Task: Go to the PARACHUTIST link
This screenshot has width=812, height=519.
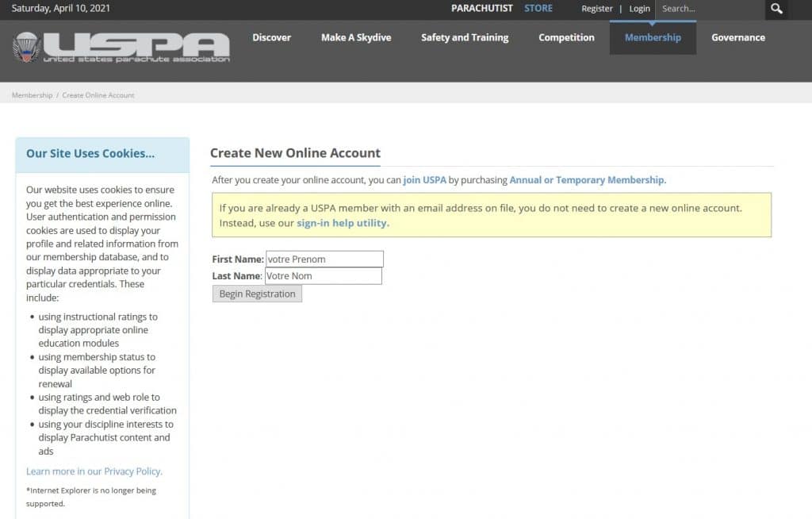Action: pos(481,8)
